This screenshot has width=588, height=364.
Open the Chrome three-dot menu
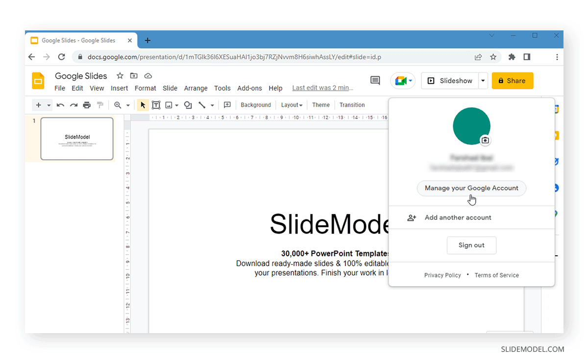[x=557, y=57]
